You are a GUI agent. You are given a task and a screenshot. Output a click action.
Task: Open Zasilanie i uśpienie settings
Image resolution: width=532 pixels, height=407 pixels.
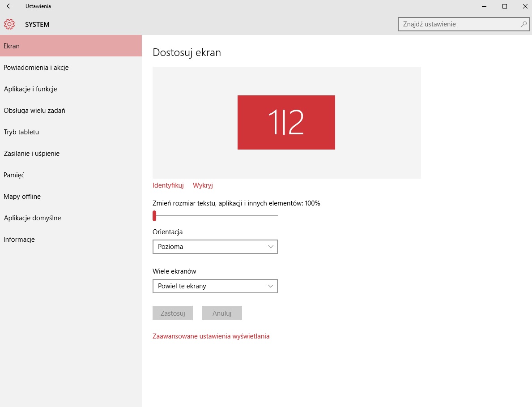pos(71,154)
